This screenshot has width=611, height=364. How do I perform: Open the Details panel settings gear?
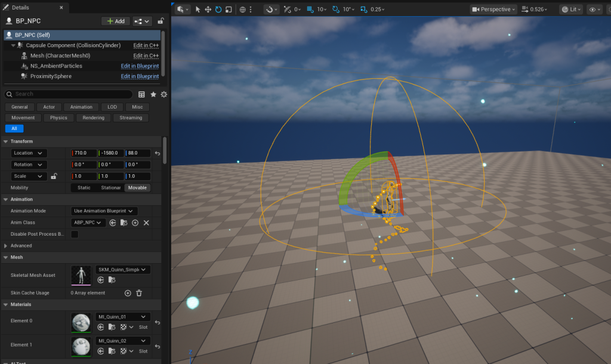[164, 94]
